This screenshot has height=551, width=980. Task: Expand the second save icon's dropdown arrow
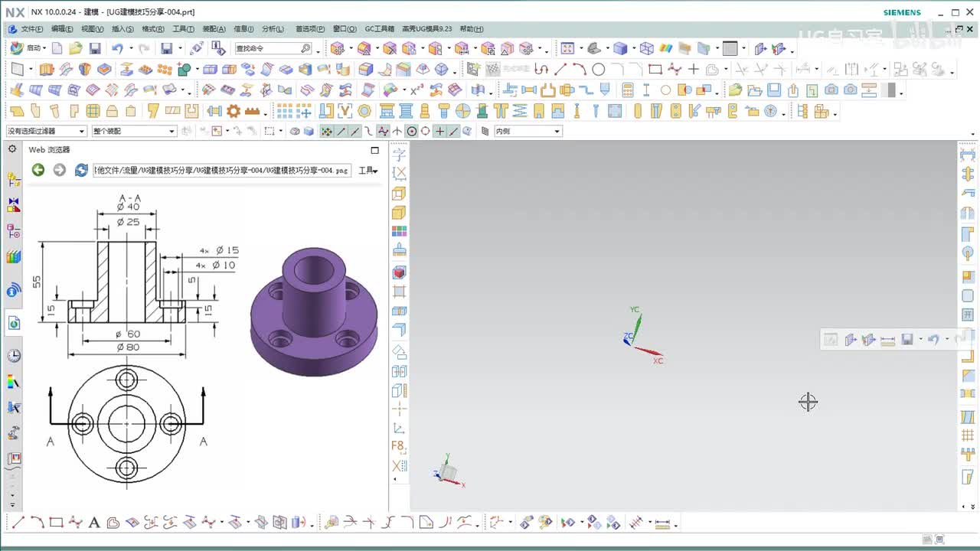[178, 48]
